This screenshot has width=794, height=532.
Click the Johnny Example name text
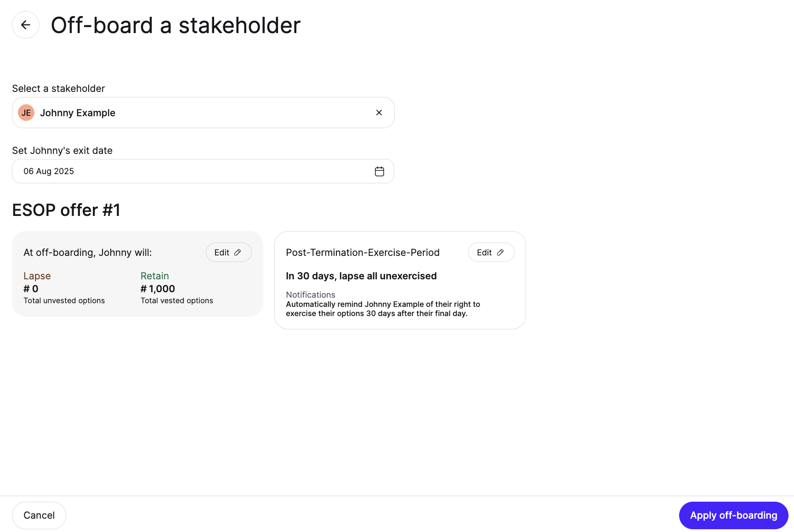78,113
